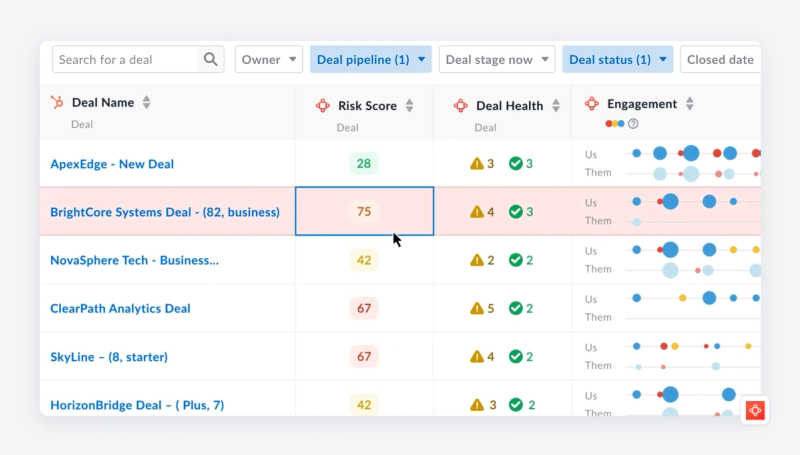This screenshot has height=455, width=800.
Task: Click NovaSphere green checkmark icon
Action: point(516,260)
